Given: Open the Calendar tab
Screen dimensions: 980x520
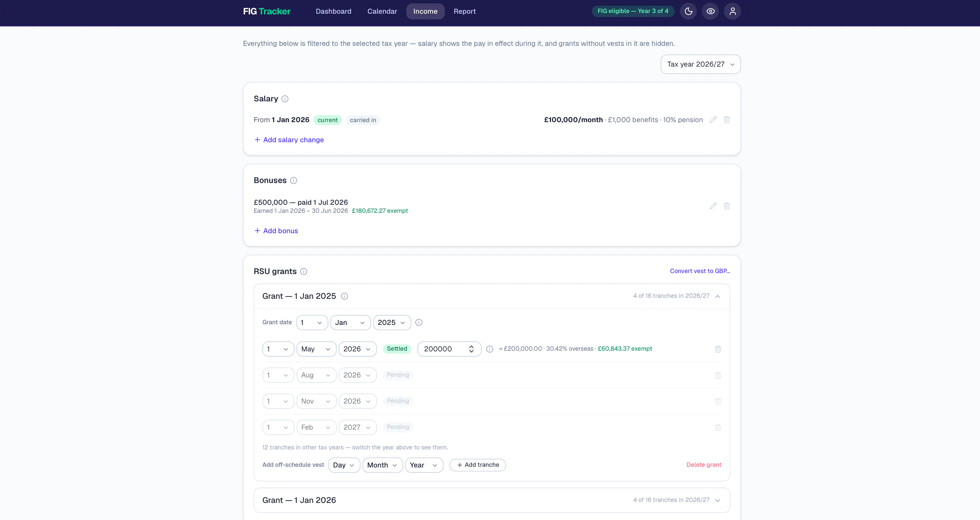Looking at the screenshot, I should click(x=382, y=11).
